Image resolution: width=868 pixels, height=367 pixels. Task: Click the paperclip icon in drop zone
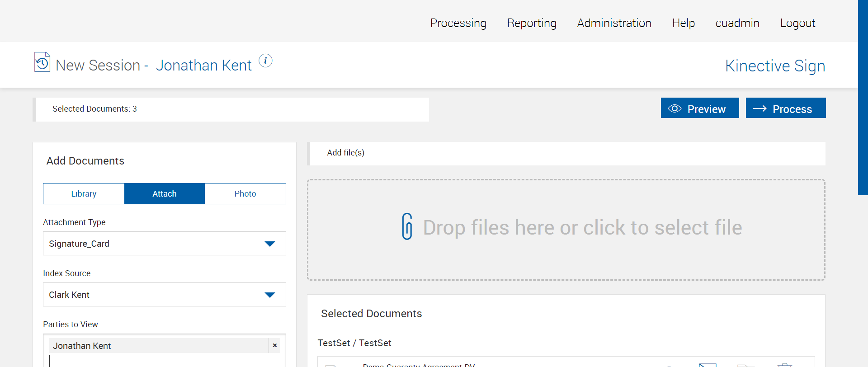click(407, 226)
